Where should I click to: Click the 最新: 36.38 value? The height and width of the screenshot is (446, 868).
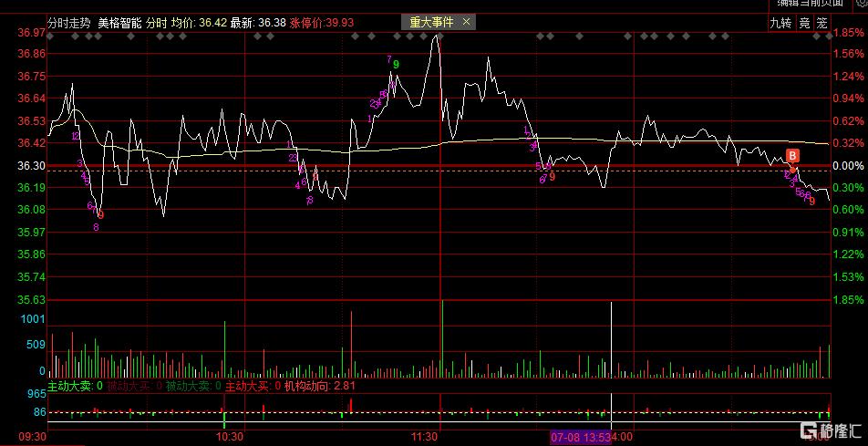[258, 23]
